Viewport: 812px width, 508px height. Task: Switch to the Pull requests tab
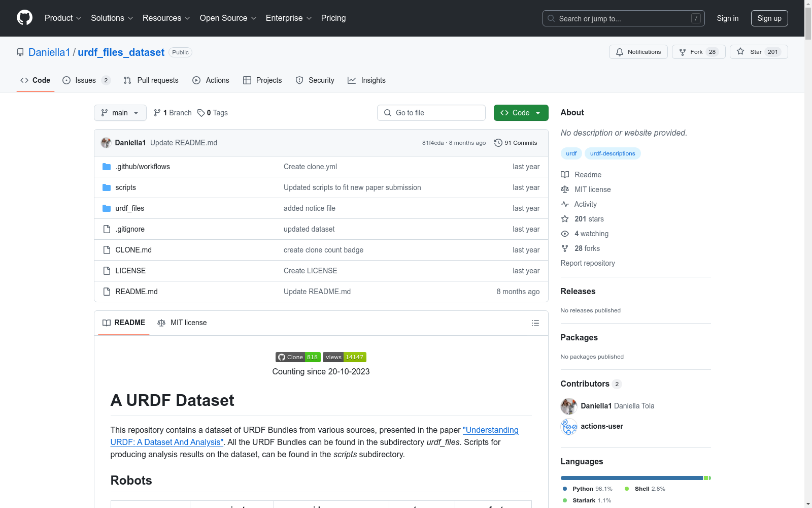(x=151, y=80)
